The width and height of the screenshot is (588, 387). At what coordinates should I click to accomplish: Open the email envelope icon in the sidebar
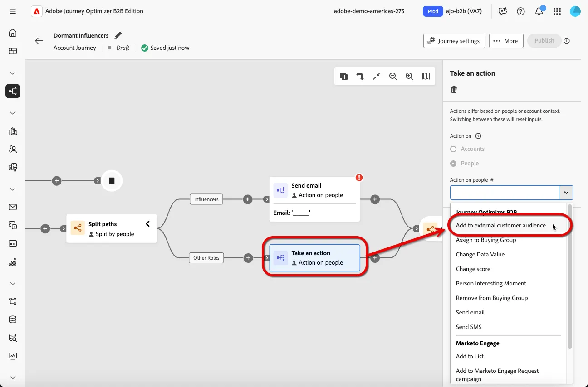click(x=13, y=207)
